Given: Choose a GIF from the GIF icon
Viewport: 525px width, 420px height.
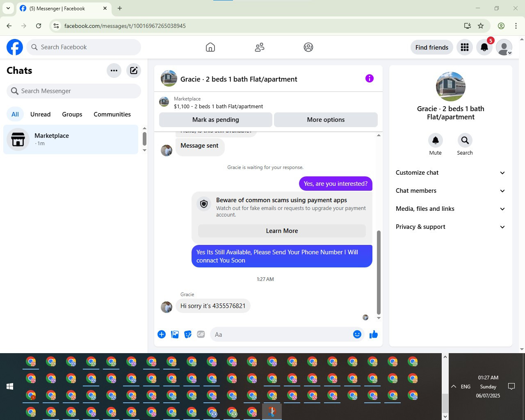Looking at the screenshot, I should click(201, 334).
